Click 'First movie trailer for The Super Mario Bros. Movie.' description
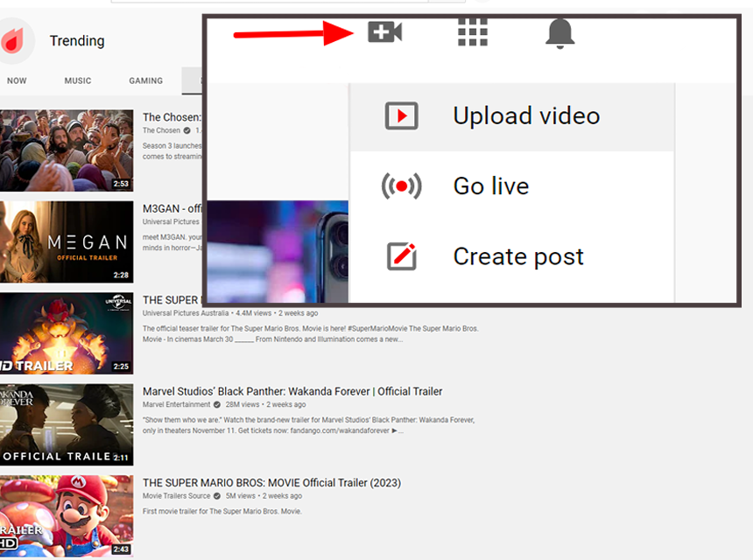This screenshot has width=753, height=560. click(x=222, y=512)
